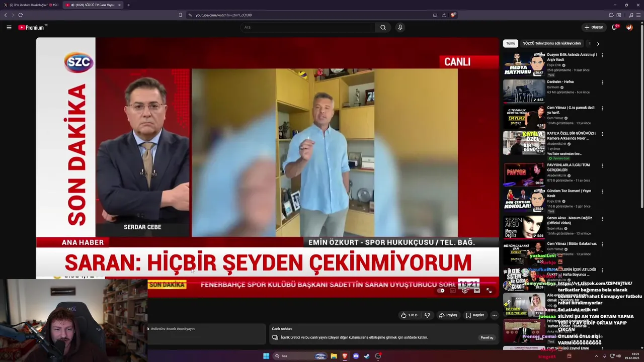Enter fullscreen in video player
The width and height of the screenshot is (644, 362).
(x=489, y=291)
